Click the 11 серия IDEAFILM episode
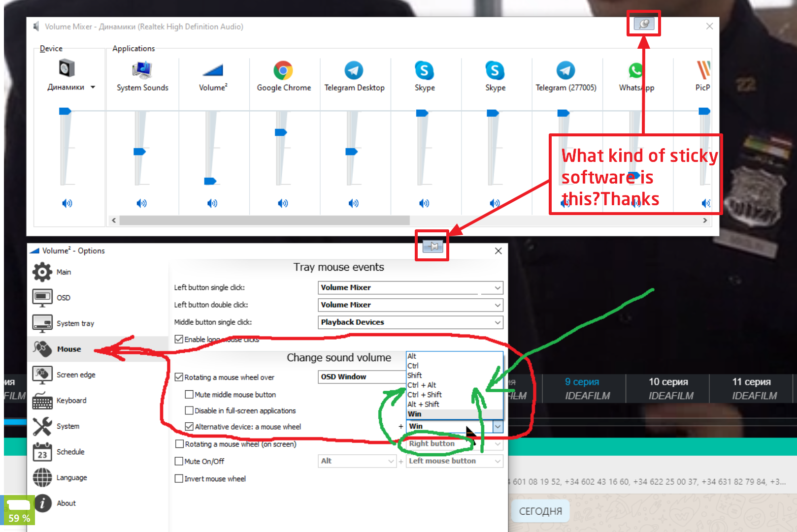797x532 pixels. pos(752,388)
